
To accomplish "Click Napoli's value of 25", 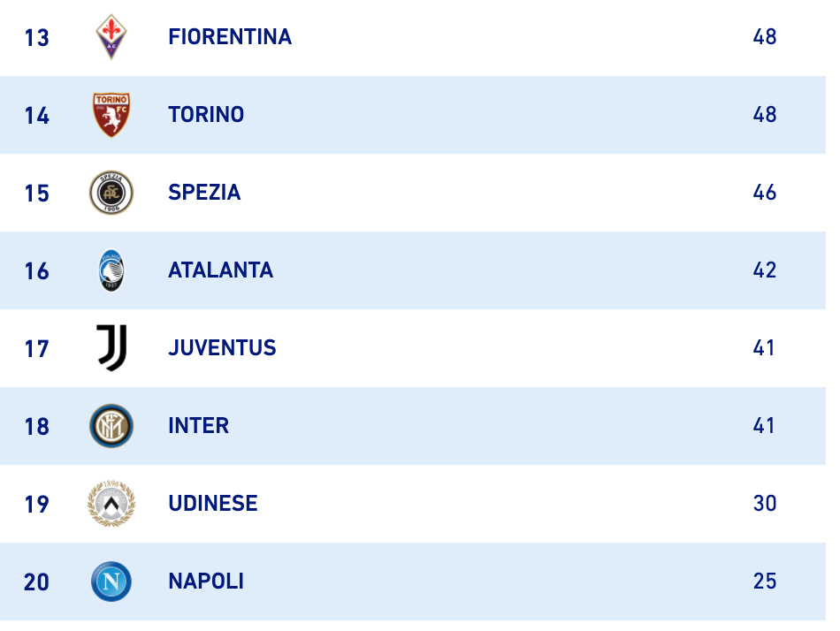I will pyautogui.click(x=765, y=582).
